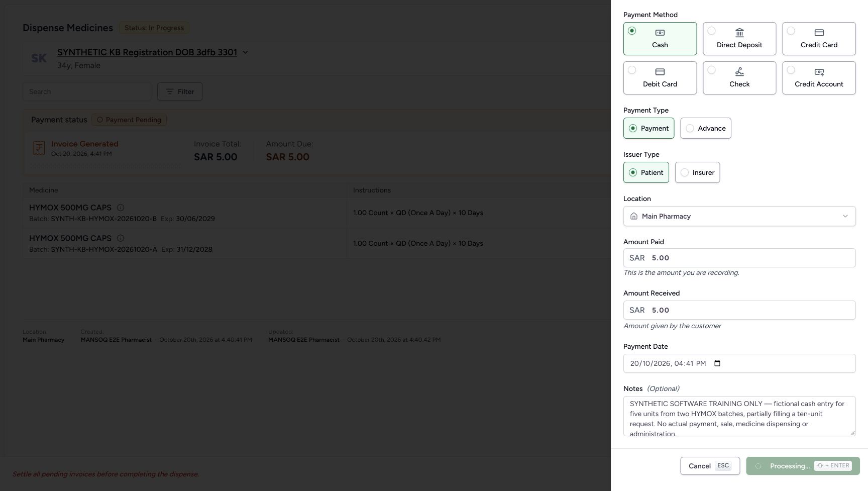Image resolution: width=868 pixels, height=491 pixels.
Task: Select Patient issuer type option
Action: coord(646,172)
